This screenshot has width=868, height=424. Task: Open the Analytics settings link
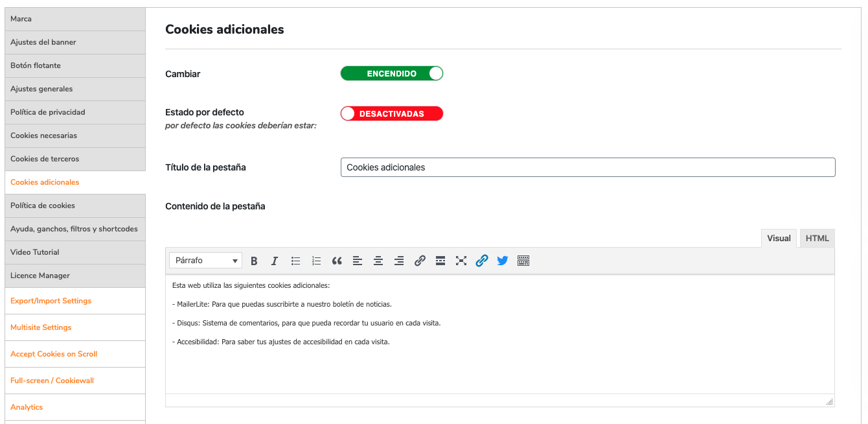(x=27, y=407)
